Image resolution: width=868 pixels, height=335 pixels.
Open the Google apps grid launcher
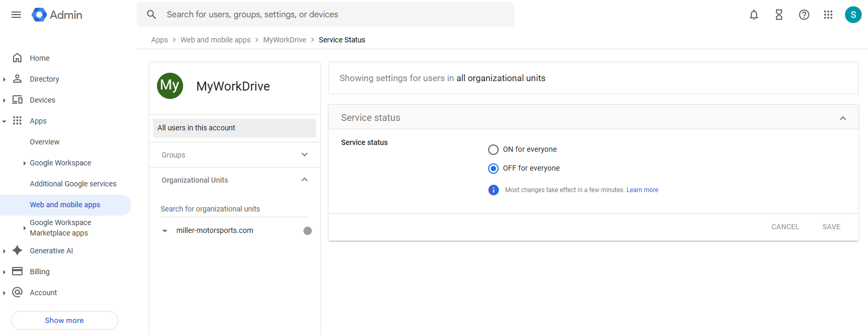828,15
